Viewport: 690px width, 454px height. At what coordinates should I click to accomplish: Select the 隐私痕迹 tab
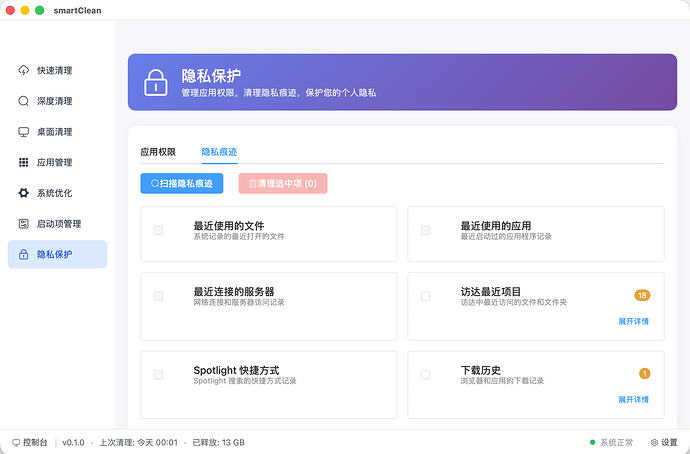219,152
